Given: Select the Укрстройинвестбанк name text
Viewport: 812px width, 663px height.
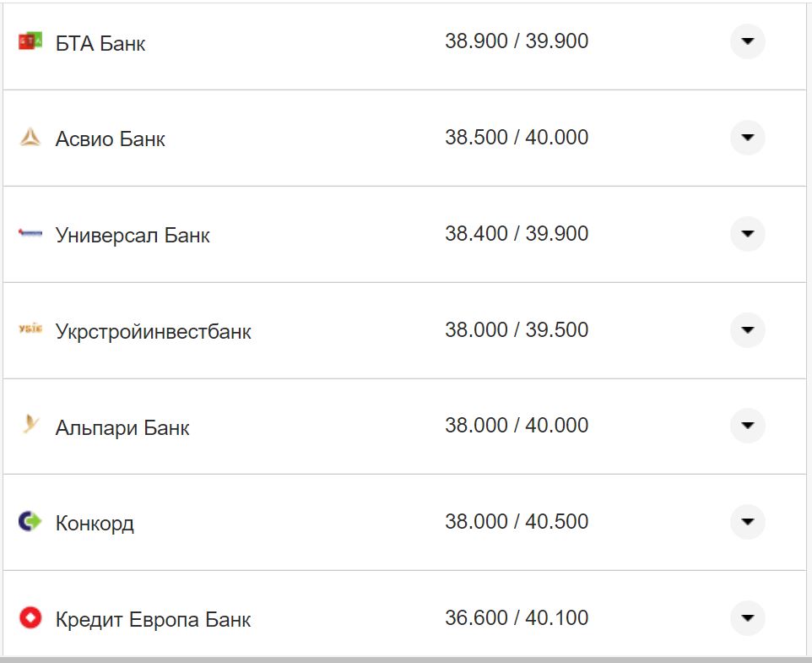Looking at the screenshot, I should point(154,331).
